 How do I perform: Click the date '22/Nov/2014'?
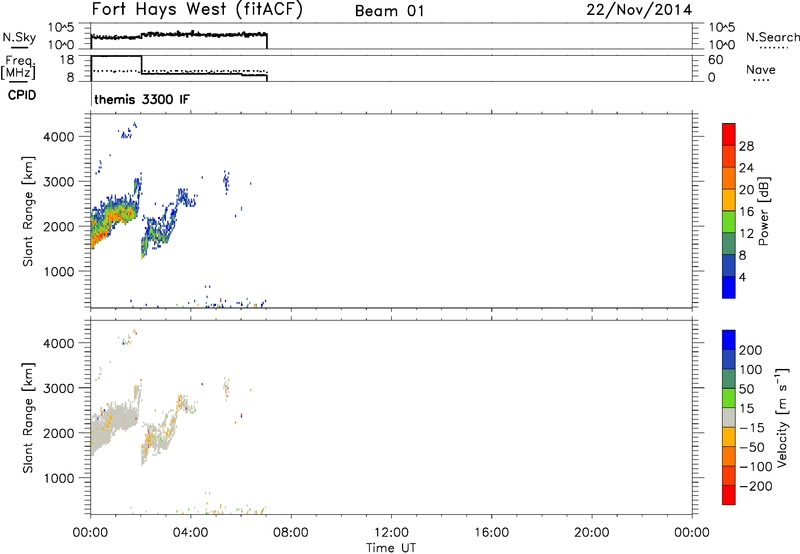[639, 10]
